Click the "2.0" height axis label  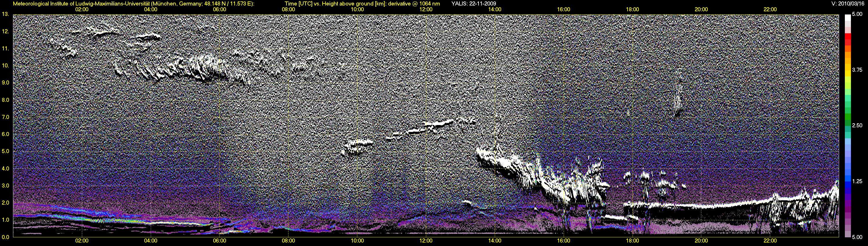tap(5, 203)
